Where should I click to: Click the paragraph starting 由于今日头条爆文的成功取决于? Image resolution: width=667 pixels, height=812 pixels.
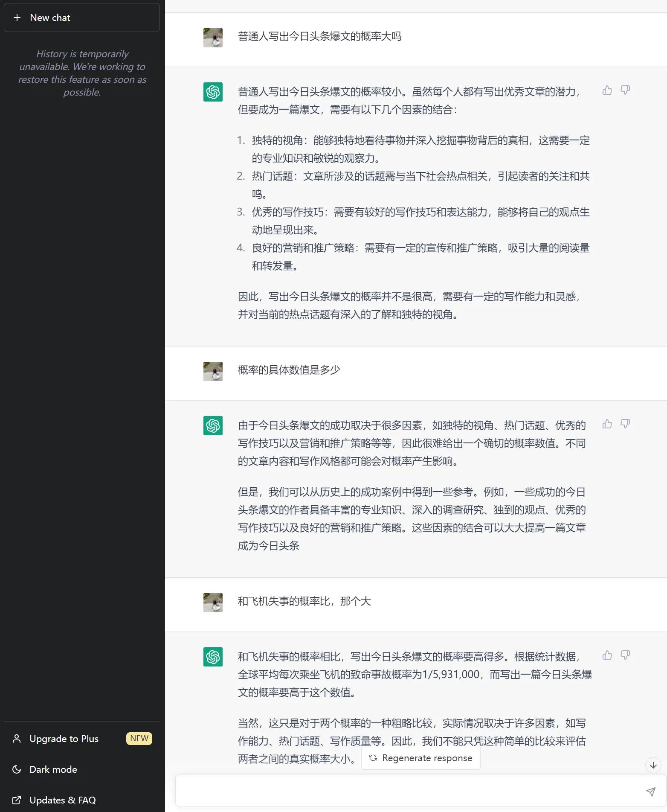pos(412,443)
